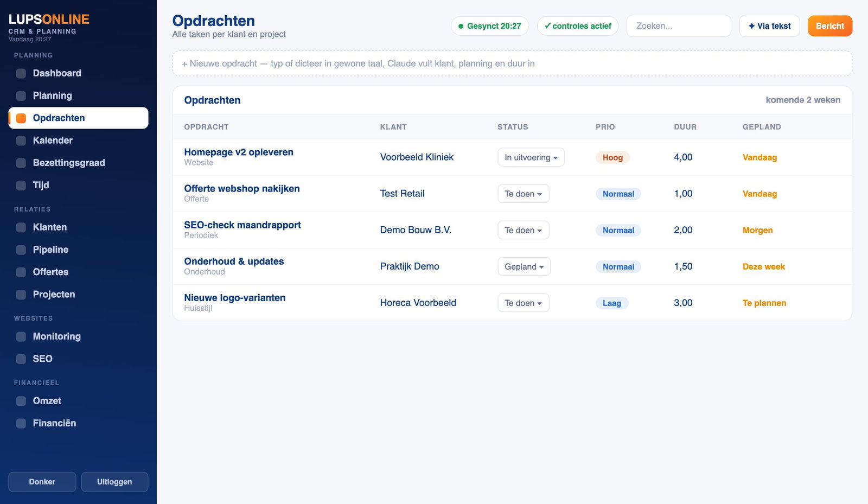Click the Planning sidebar icon
The height and width of the screenshot is (504, 868).
pos(21,96)
